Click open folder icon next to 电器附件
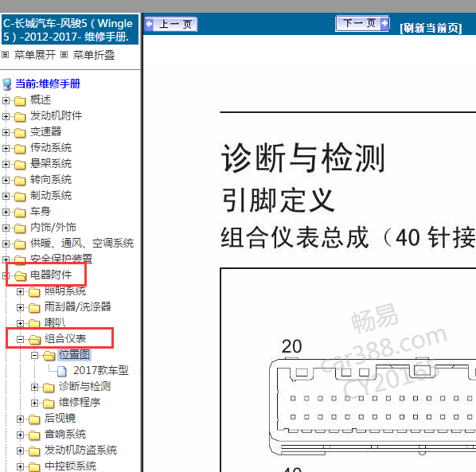This screenshot has width=476, height=472. point(21,275)
